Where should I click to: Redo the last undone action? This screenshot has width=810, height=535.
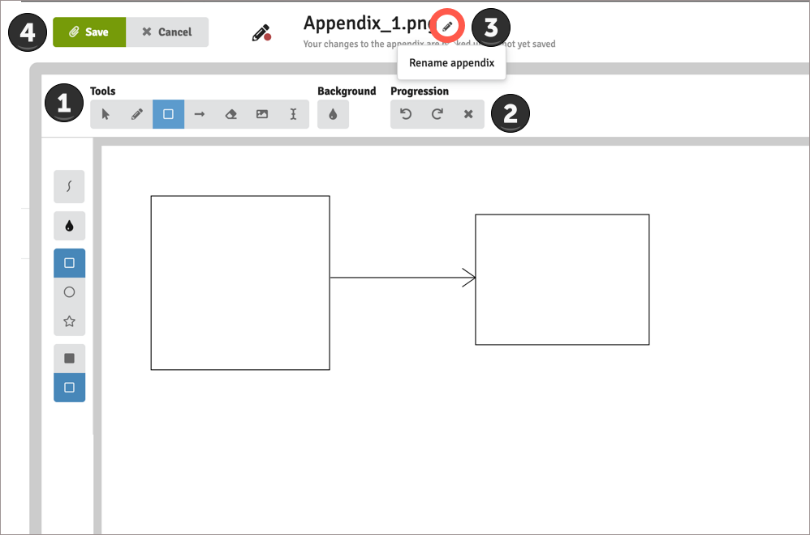coord(437,115)
